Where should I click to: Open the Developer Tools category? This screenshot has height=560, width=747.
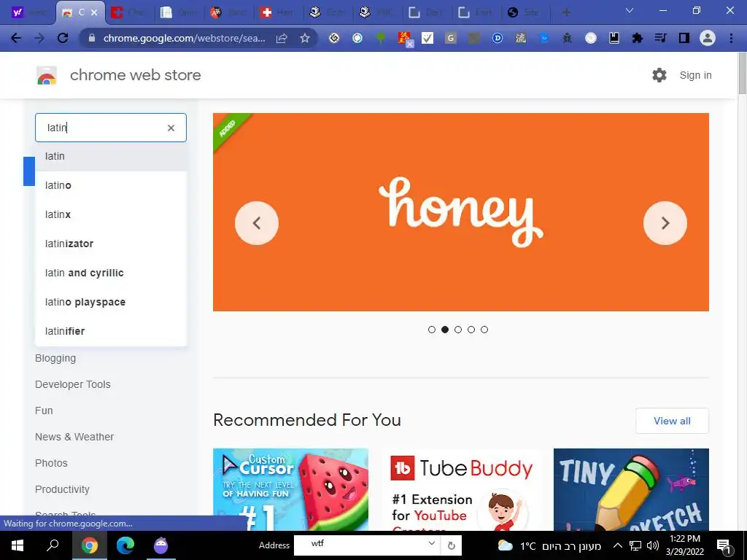(x=73, y=384)
